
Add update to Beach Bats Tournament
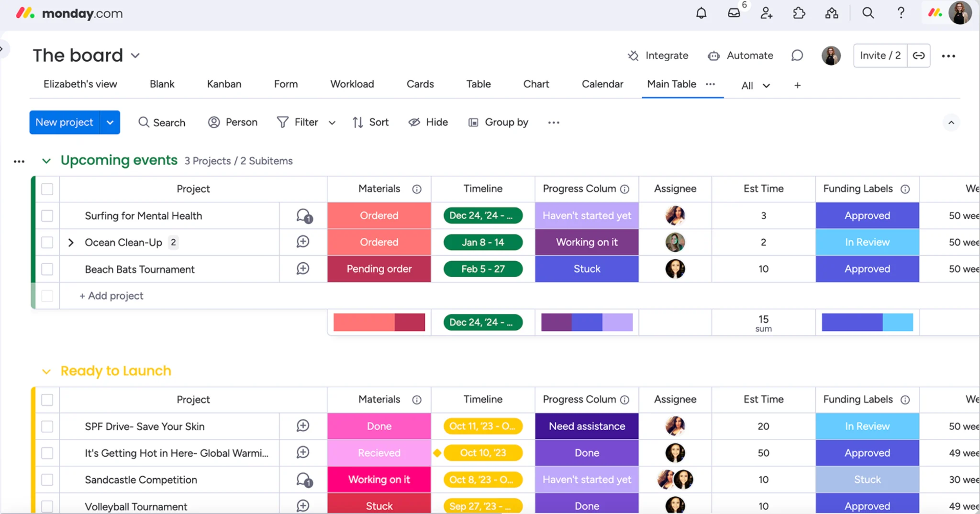point(303,268)
